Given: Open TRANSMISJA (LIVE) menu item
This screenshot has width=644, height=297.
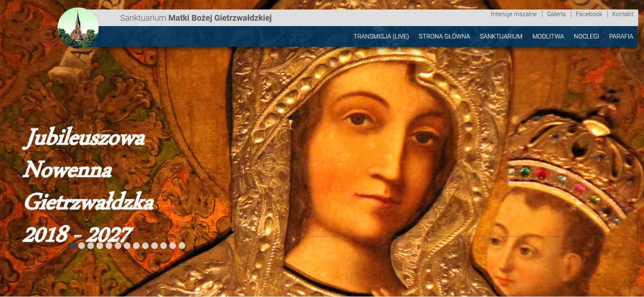Looking at the screenshot, I should (x=381, y=36).
